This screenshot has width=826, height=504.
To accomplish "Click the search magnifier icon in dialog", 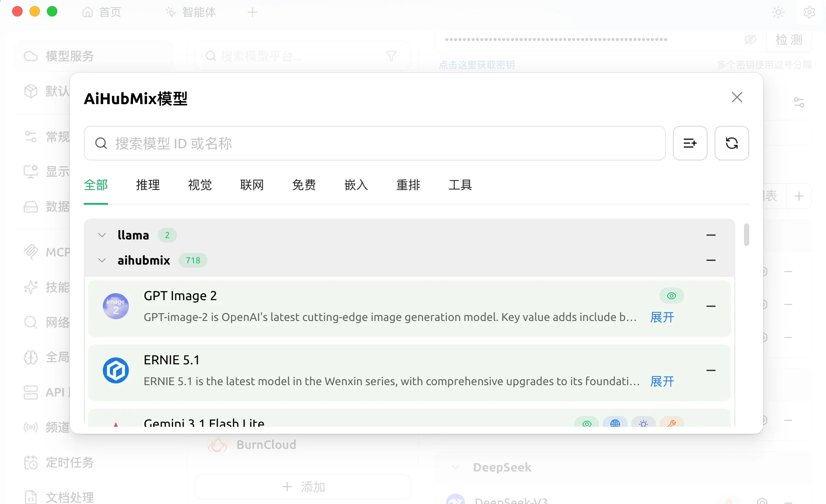I will [x=101, y=143].
